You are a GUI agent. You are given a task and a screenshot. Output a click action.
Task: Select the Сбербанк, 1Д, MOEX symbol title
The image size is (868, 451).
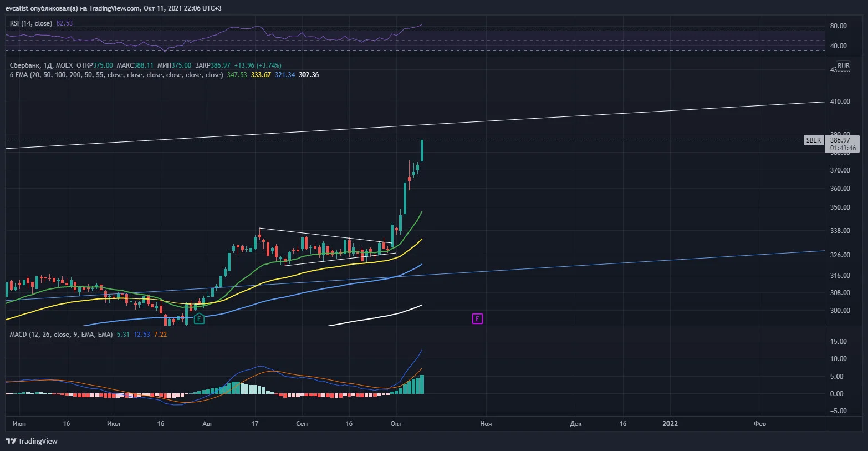click(42, 65)
